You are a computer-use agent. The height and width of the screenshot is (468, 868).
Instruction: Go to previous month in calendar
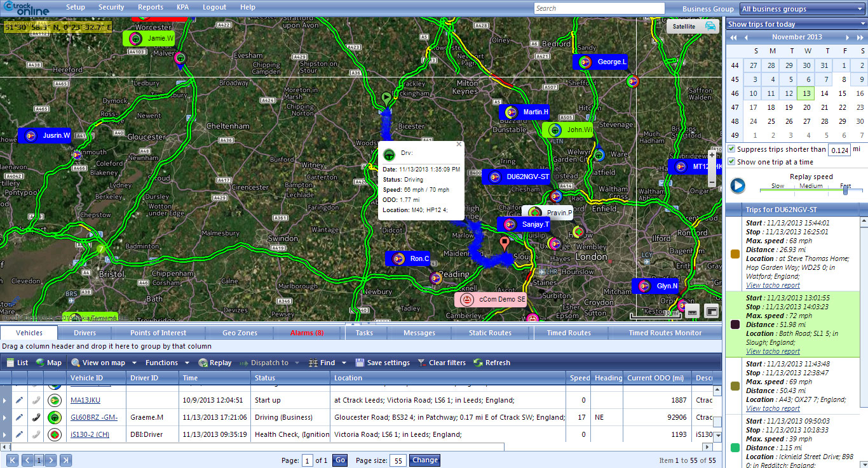[x=746, y=37]
